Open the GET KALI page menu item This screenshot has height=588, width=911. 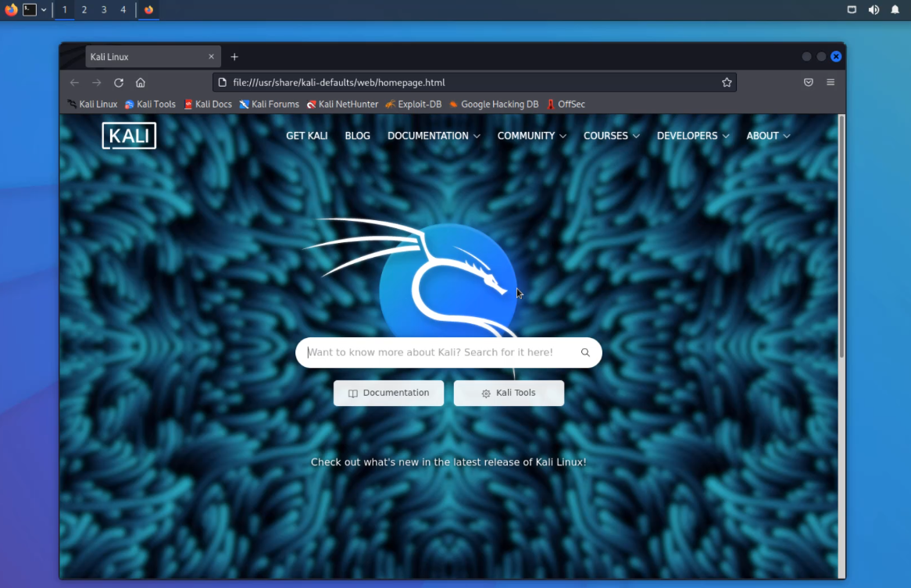pyautogui.click(x=307, y=136)
